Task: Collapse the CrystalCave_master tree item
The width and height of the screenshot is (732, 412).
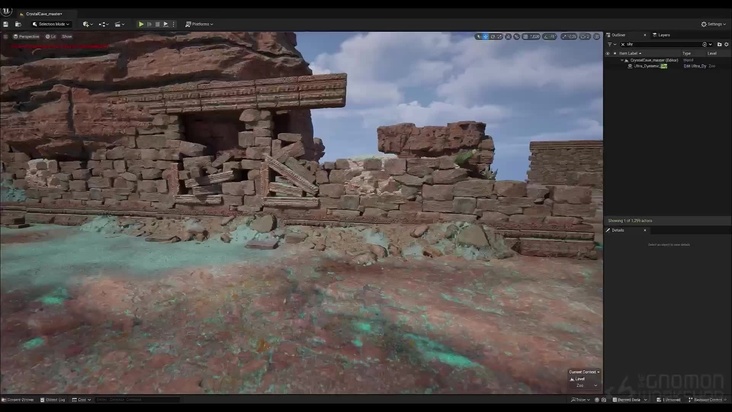Action: point(623,60)
